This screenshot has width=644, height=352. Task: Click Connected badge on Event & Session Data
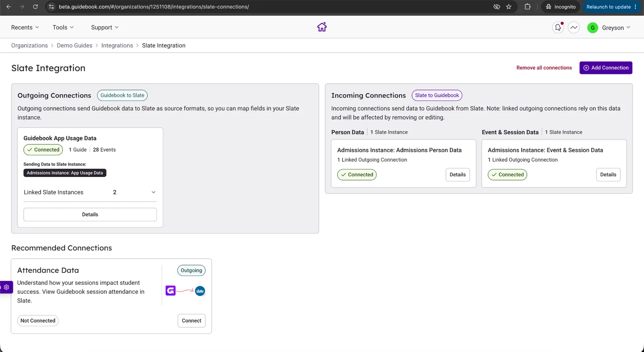click(508, 175)
